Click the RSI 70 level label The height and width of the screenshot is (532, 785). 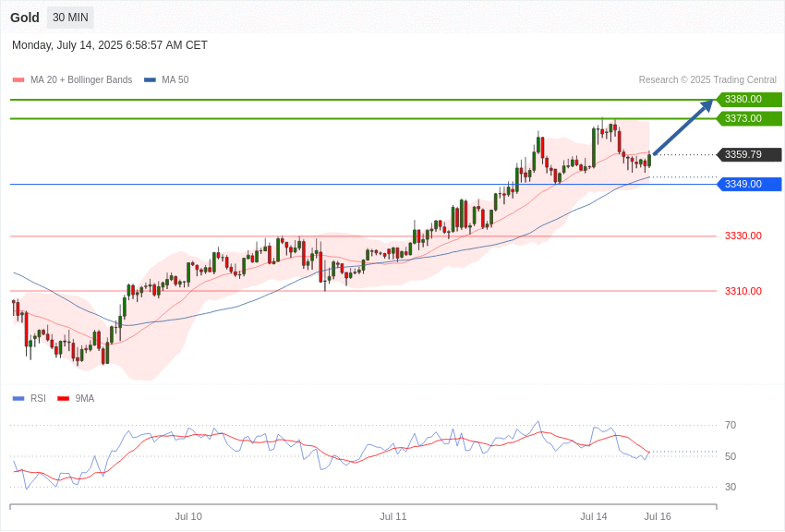[x=731, y=426]
